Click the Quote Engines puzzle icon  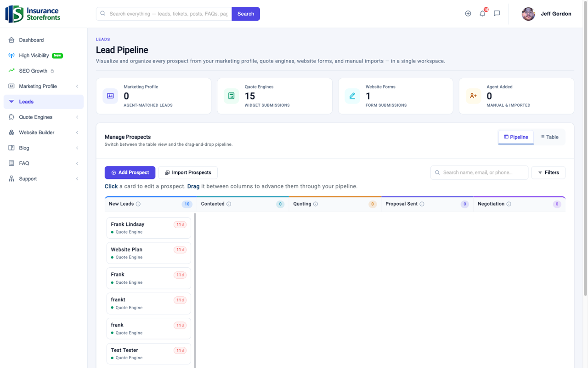pyautogui.click(x=11, y=117)
